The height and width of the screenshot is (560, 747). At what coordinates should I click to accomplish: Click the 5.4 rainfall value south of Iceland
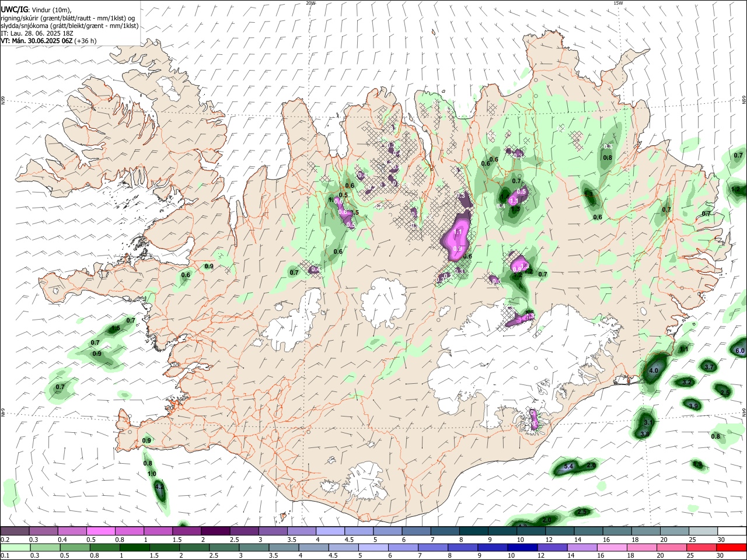point(569,466)
